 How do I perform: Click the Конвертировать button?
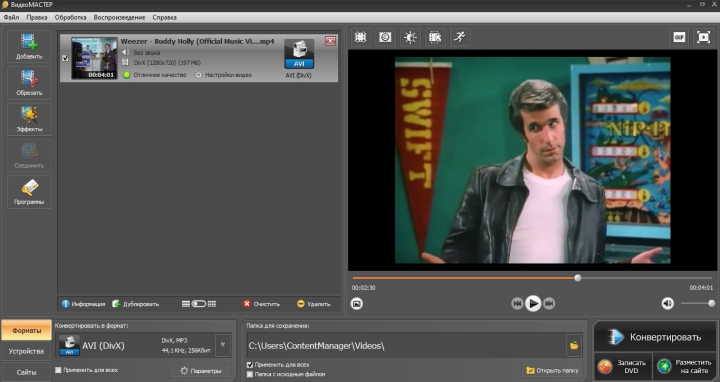[655, 337]
